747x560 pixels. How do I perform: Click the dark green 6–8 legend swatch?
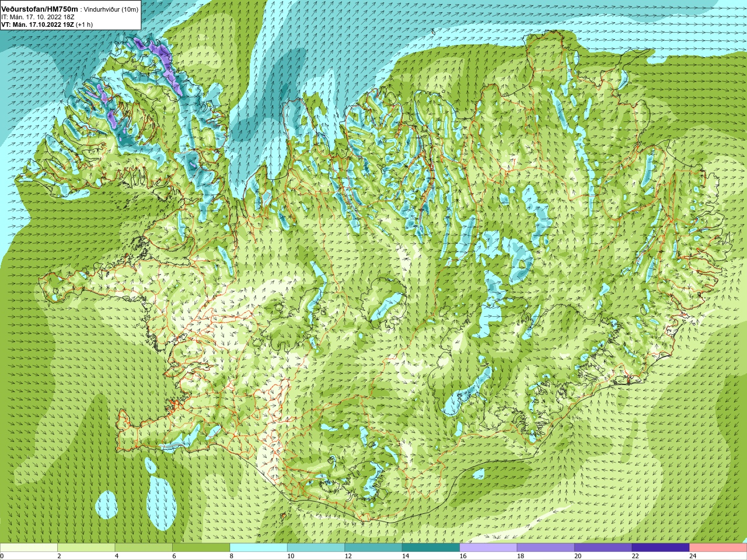tap(201, 548)
